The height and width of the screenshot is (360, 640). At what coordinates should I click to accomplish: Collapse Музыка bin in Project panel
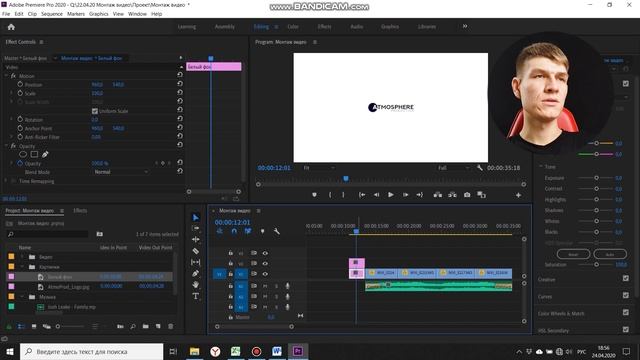point(22,297)
